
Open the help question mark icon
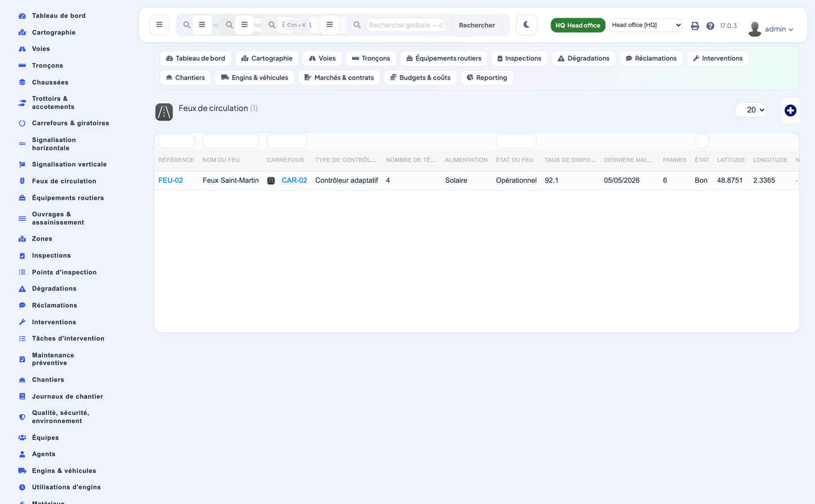(x=710, y=26)
